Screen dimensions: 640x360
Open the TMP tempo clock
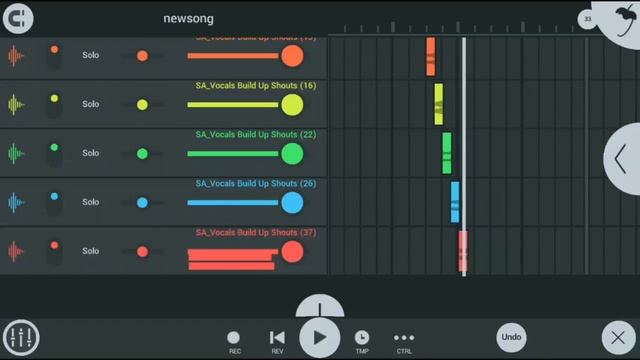(x=362, y=341)
